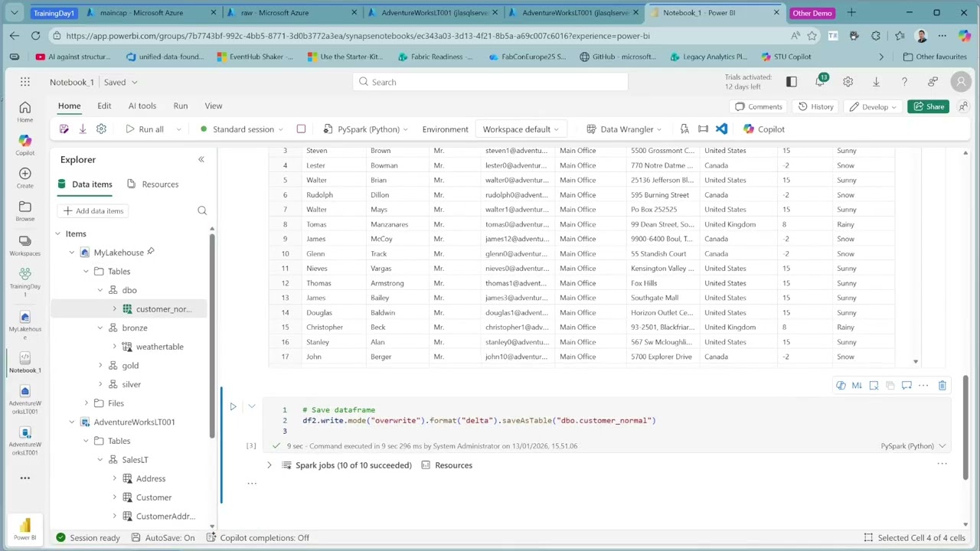Collapse the SalesLT schema node

coord(100,460)
